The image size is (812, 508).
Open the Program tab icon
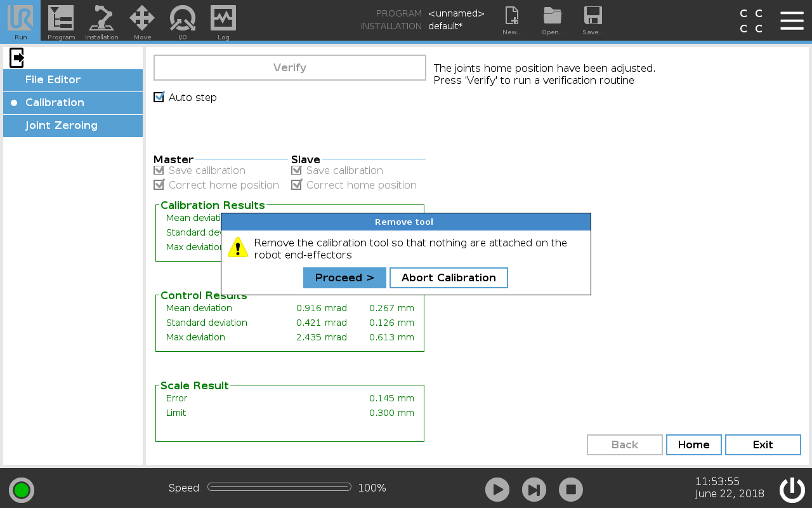pos(61,20)
